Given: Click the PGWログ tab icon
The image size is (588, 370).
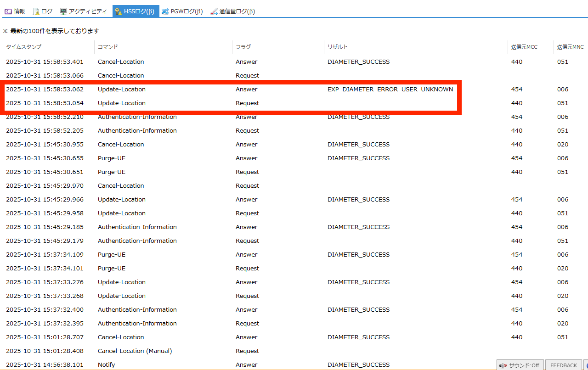Looking at the screenshot, I should click(165, 11).
